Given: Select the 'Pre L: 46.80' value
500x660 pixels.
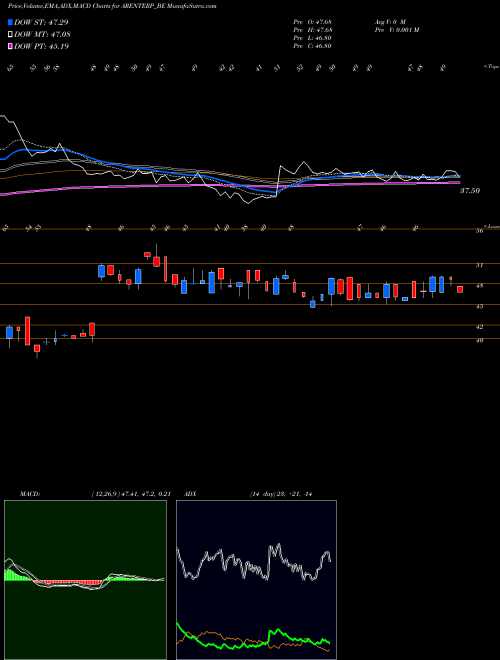Looking at the screenshot, I should click(x=313, y=38).
